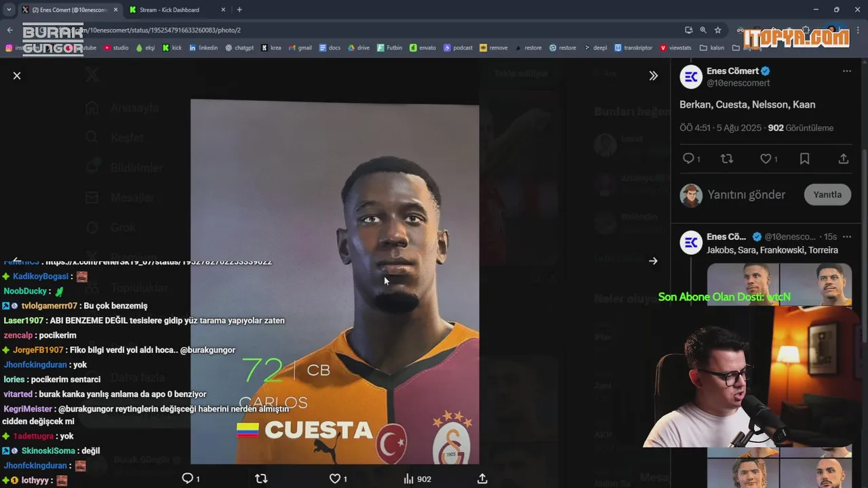The image size is (868, 488).
Task: Open a new browser tab
Action: pyautogui.click(x=239, y=9)
